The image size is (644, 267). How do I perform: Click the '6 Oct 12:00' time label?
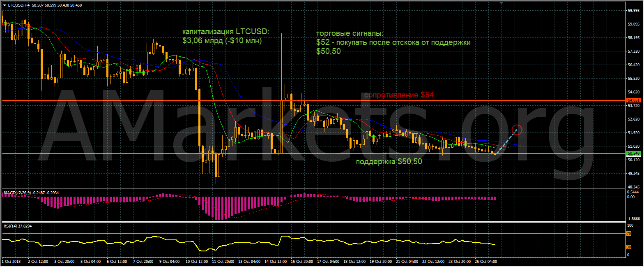[x=117, y=261]
